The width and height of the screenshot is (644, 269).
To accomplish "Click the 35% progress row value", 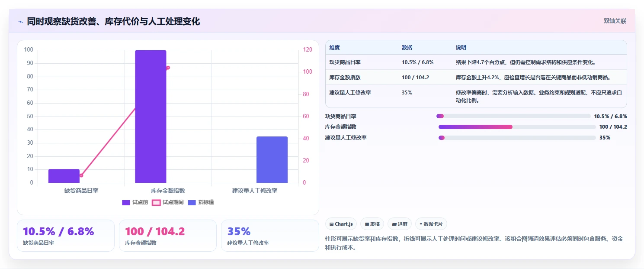I will click(x=605, y=138).
